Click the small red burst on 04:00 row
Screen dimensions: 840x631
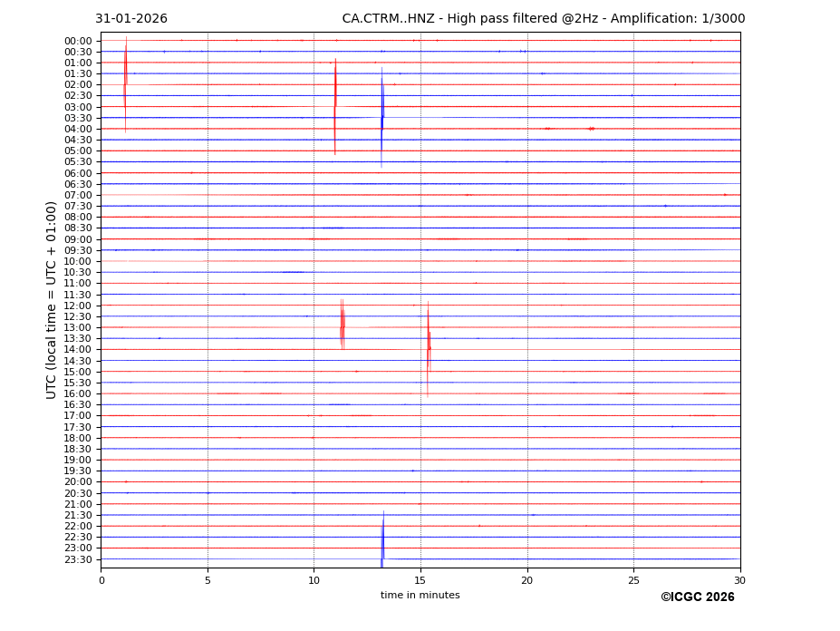pos(591,129)
